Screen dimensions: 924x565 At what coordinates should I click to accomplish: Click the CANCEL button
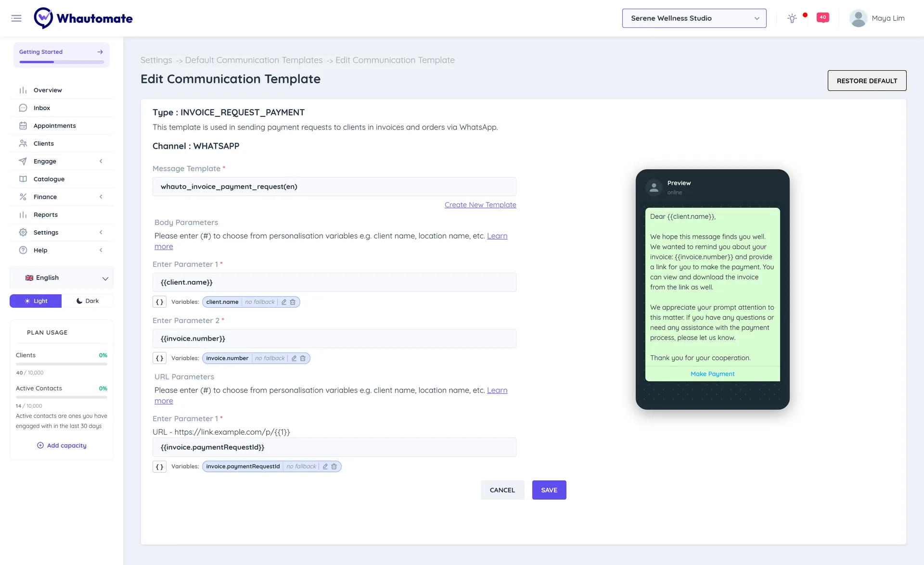502,490
